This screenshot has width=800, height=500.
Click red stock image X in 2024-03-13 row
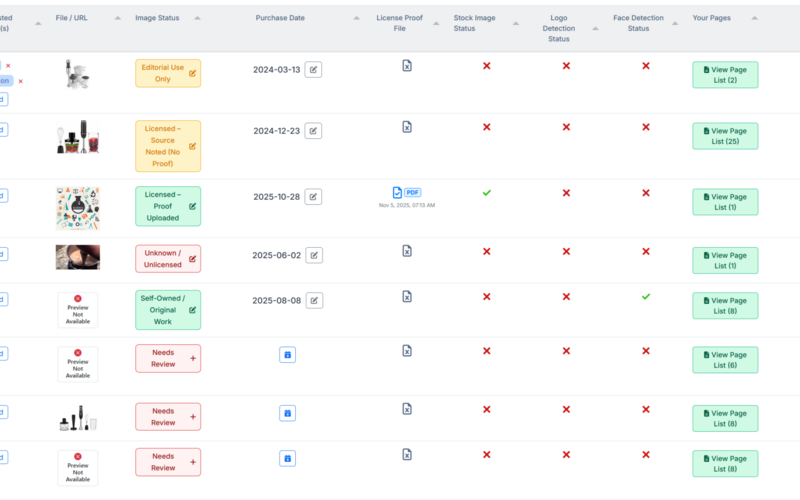[x=487, y=66]
